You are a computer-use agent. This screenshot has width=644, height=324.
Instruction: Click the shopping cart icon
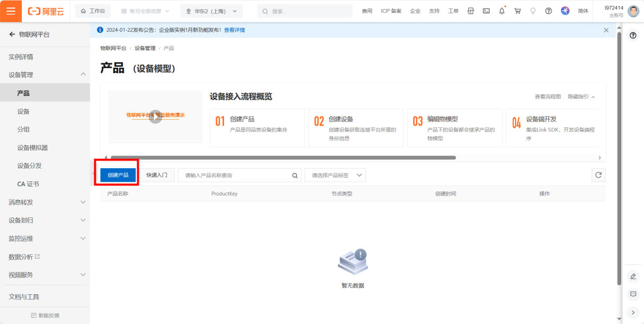[x=517, y=11]
